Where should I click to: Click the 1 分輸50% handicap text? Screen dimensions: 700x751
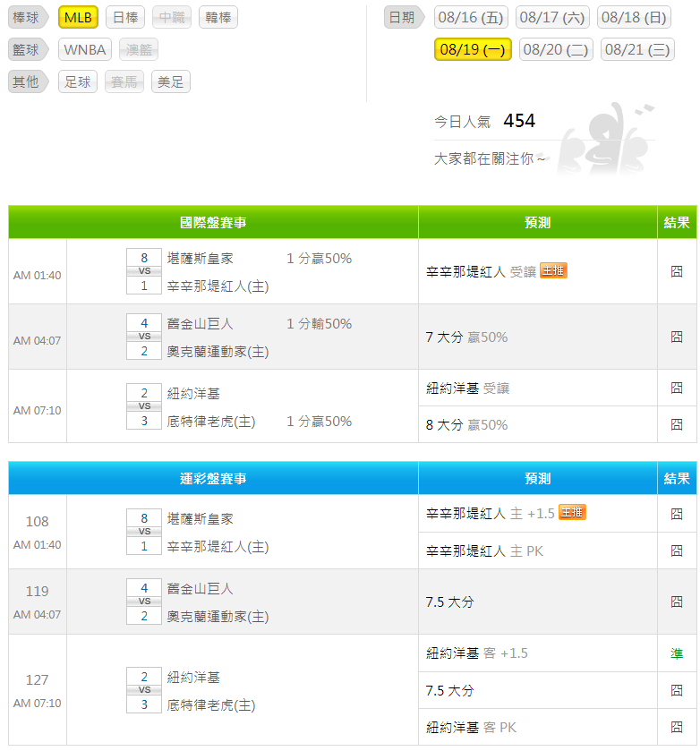tap(319, 324)
